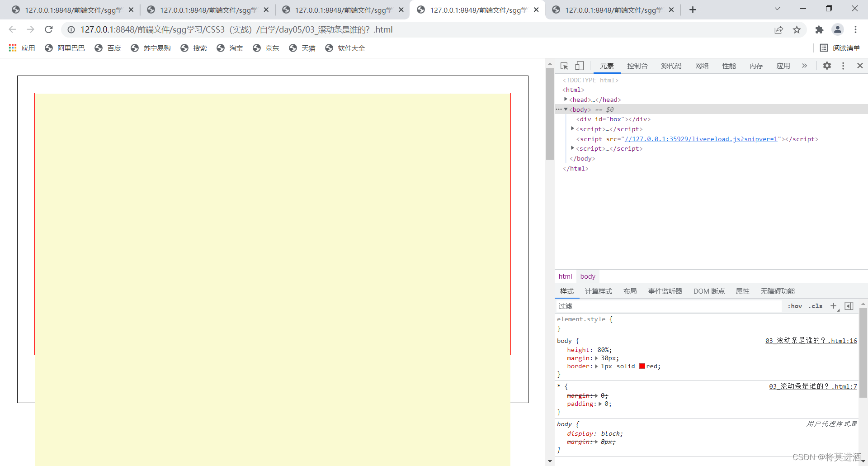The height and width of the screenshot is (466, 868).
Task: Open source link 03_滚动条是谁的？.html:16
Action: [x=811, y=341]
